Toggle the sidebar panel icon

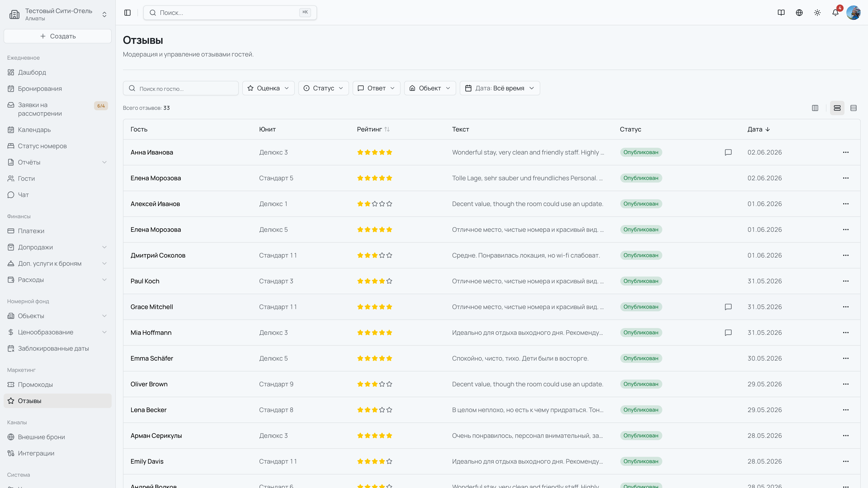[127, 12]
